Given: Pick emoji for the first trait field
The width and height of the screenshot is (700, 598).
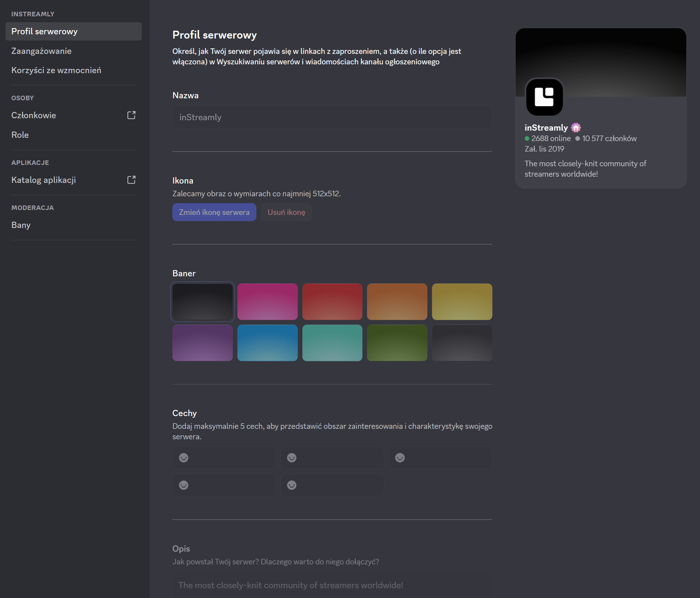Looking at the screenshot, I should coord(183,458).
